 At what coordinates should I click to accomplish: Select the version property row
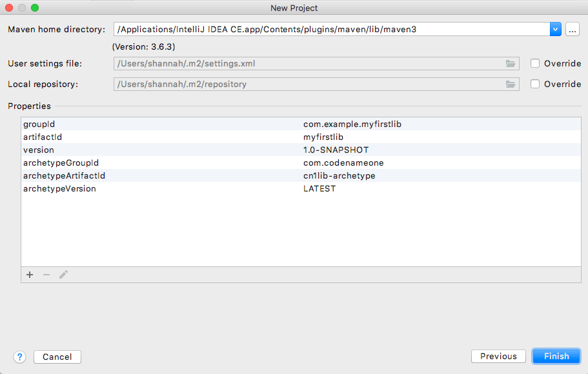coord(194,150)
